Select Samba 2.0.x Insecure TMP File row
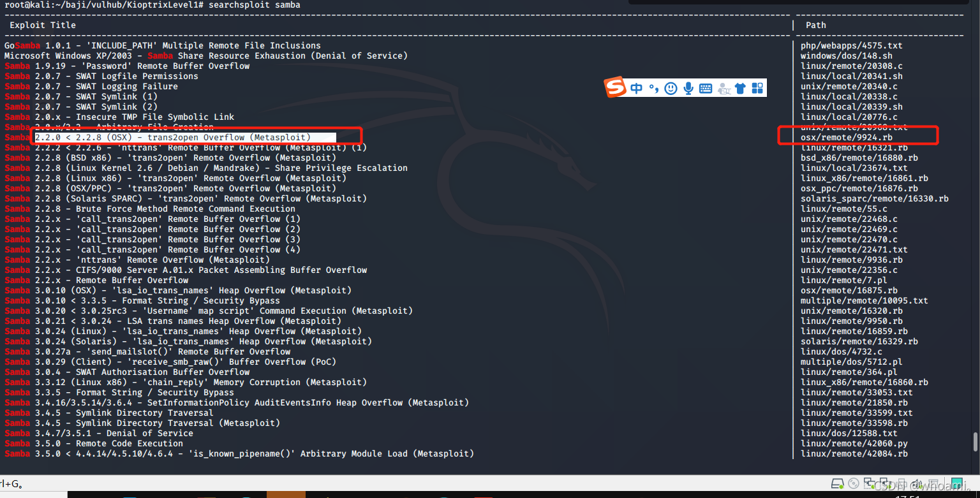The image size is (980, 498). tap(119, 117)
